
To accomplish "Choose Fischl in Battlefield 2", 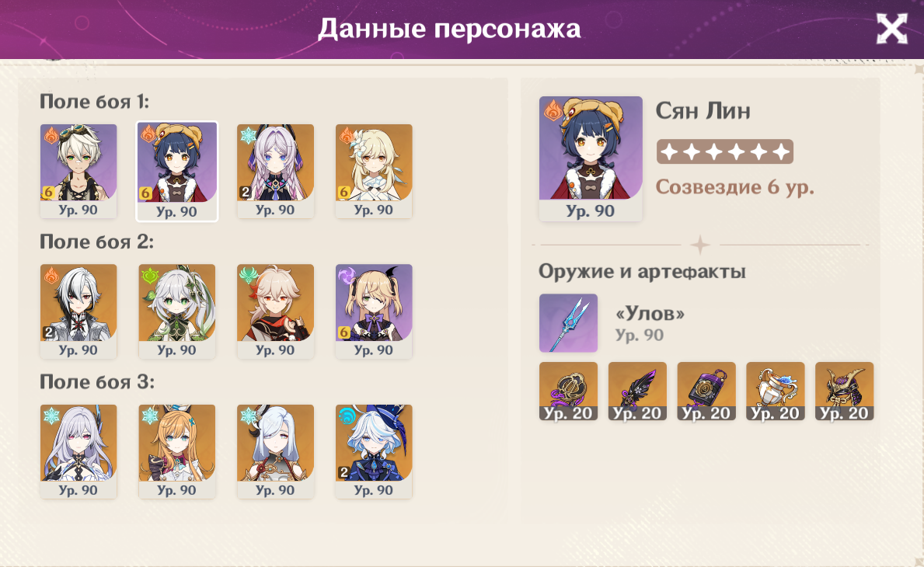I will coord(374,311).
